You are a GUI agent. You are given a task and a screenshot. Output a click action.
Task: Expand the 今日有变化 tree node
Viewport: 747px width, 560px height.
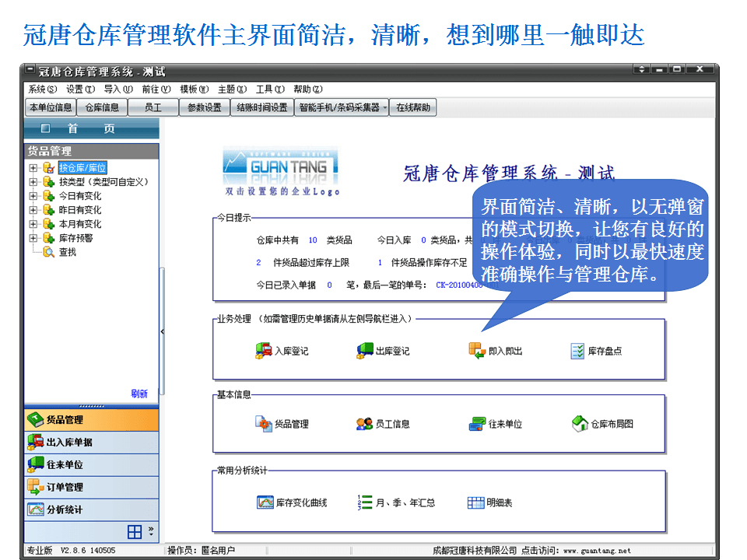click(33, 196)
